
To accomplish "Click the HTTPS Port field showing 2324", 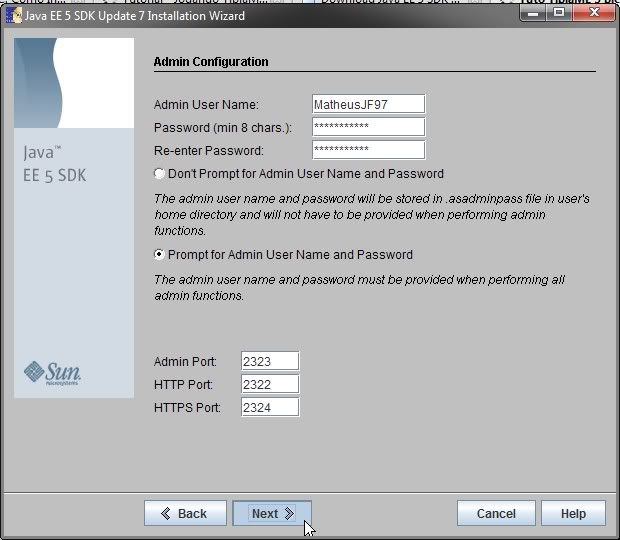I will 270,407.
